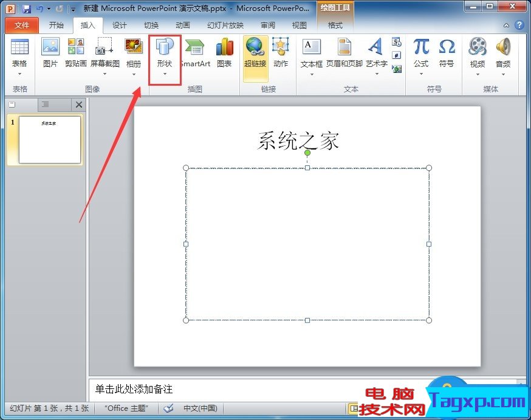
Task: Open the 格式 drawing tools tab
Action: pos(335,25)
